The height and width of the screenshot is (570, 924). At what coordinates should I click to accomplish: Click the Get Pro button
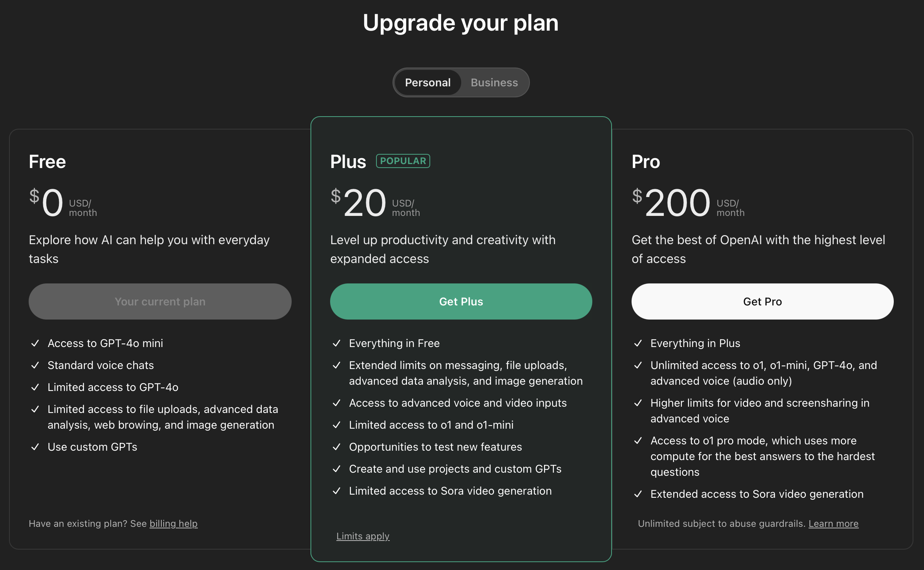762,301
